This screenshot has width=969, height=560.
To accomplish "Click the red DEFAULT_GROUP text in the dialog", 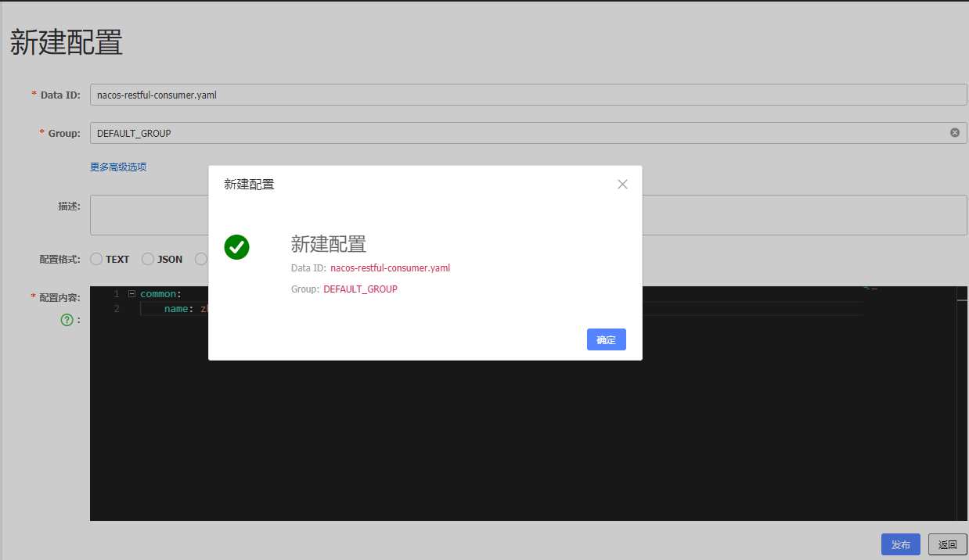I will click(x=361, y=288).
